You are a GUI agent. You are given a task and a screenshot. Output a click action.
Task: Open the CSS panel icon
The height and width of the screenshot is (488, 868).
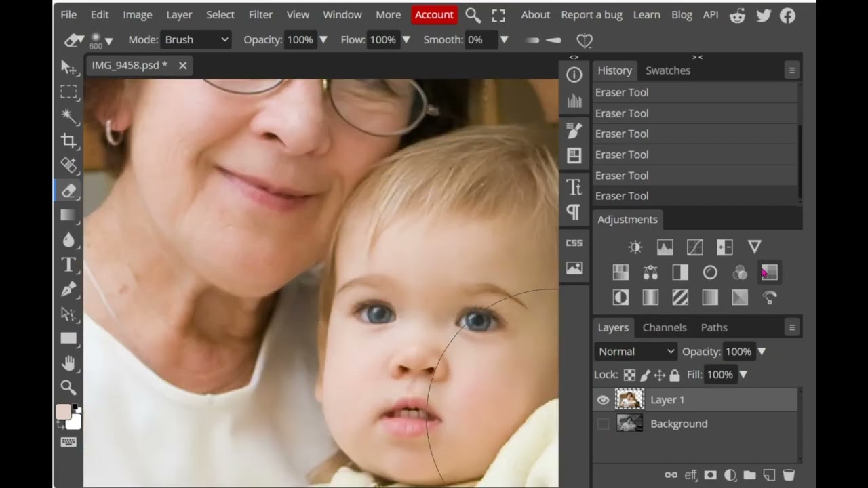click(574, 243)
